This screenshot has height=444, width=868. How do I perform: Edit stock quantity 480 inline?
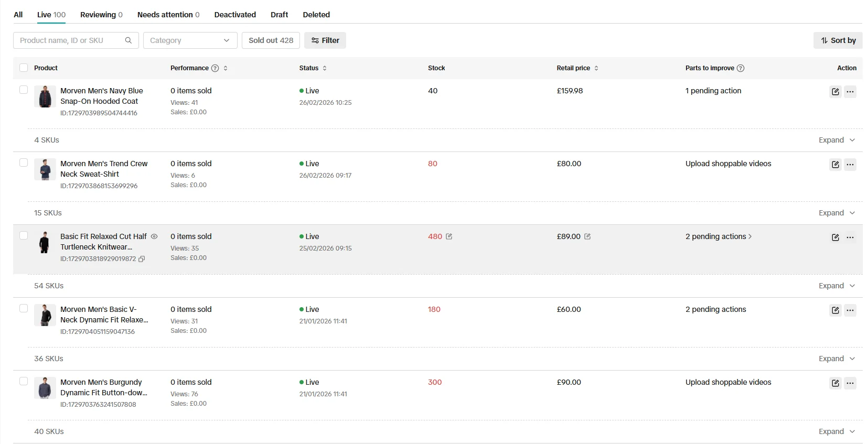(x=449, y=236)
